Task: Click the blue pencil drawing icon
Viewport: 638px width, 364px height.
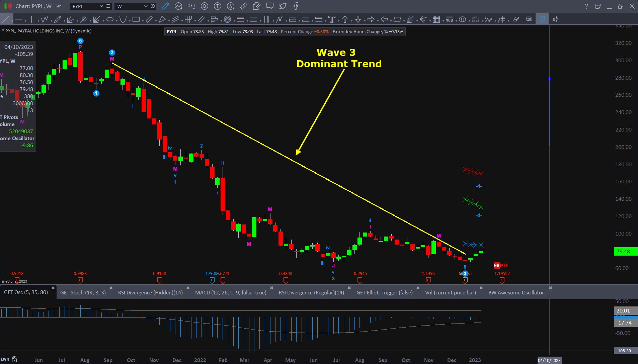Action: [165, 6]
